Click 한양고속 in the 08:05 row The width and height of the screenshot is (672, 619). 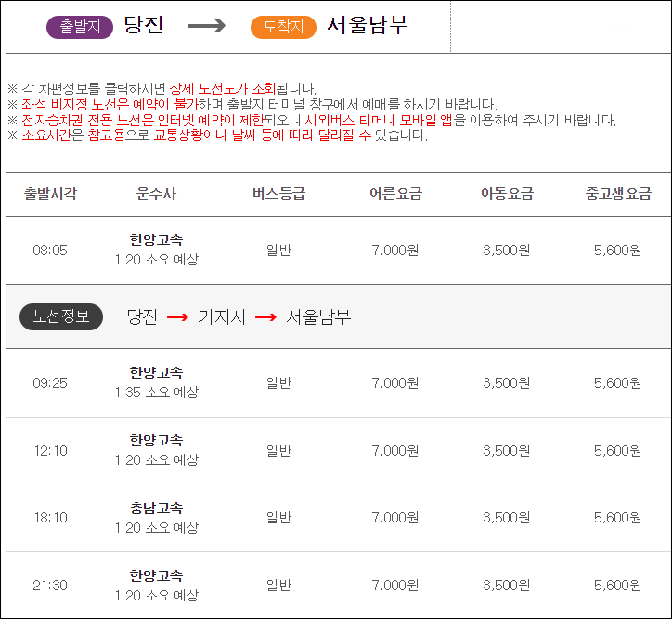point(157,239)
